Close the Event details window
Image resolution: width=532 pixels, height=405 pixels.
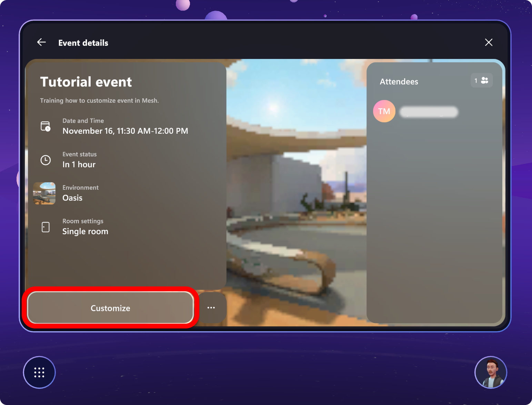pos(489,42)
